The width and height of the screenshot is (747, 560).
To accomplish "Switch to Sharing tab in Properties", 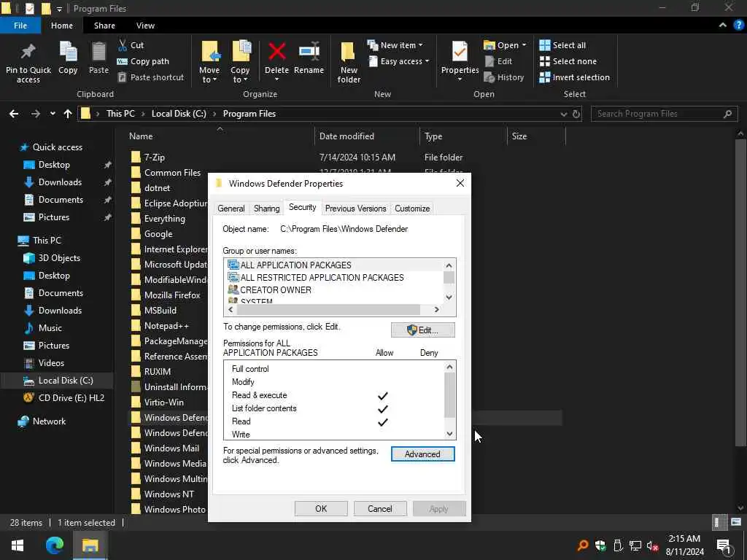I will click(x=267, y=209).
